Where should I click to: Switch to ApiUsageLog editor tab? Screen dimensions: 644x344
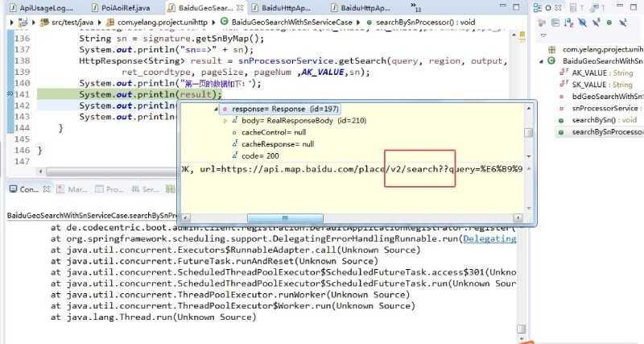[41, 8]
